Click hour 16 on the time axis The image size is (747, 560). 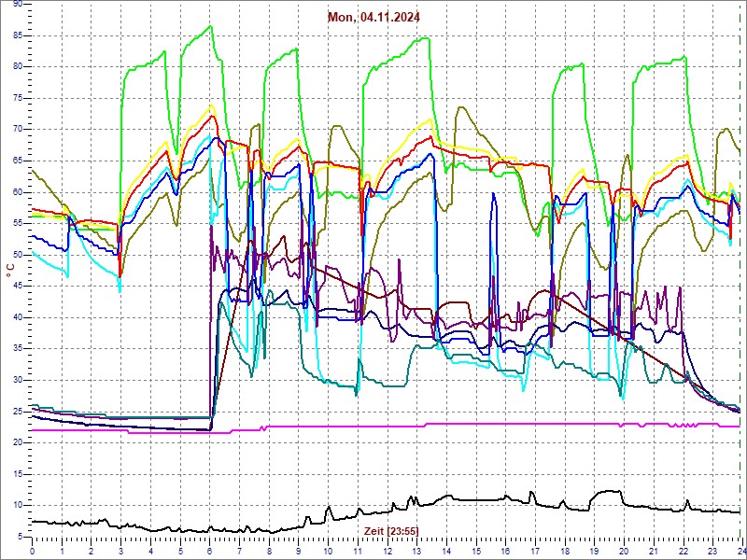(505, 551)
